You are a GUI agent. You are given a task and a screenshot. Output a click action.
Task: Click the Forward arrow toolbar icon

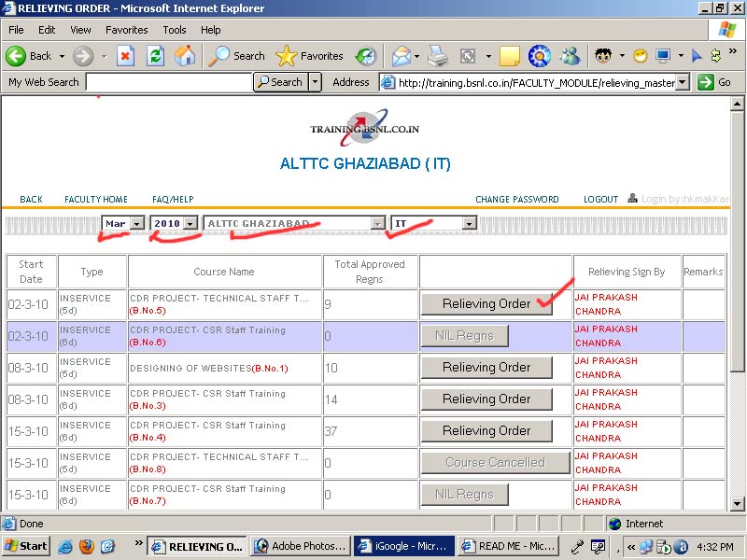83,56
